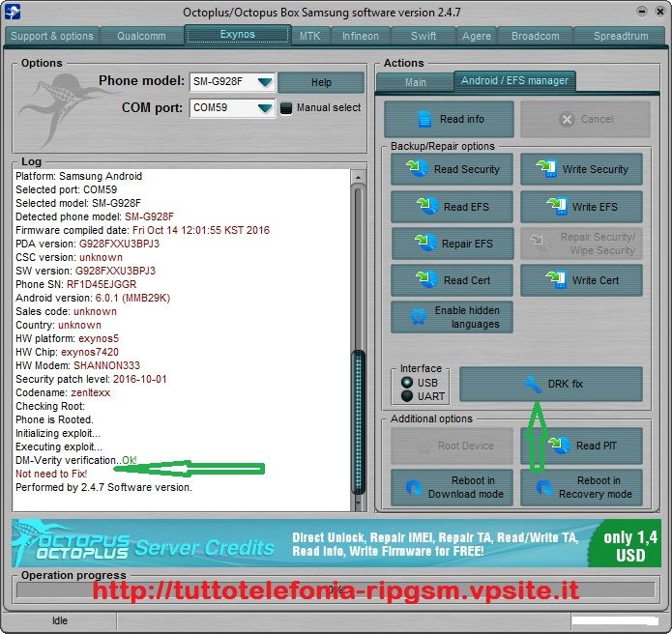Image resolution: width=672 pixels, height=634 pixels.
Task: Switch to the Broadcom tab
Action: [x=536, y=36]
